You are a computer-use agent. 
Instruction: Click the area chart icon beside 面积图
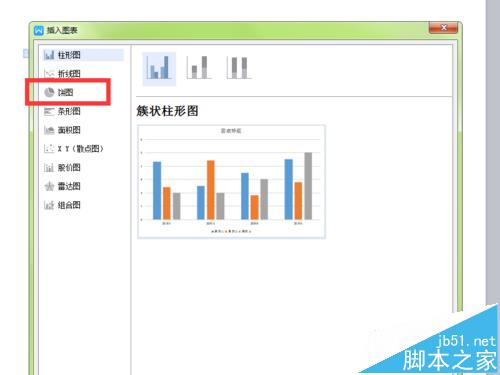tap(49, 130)
